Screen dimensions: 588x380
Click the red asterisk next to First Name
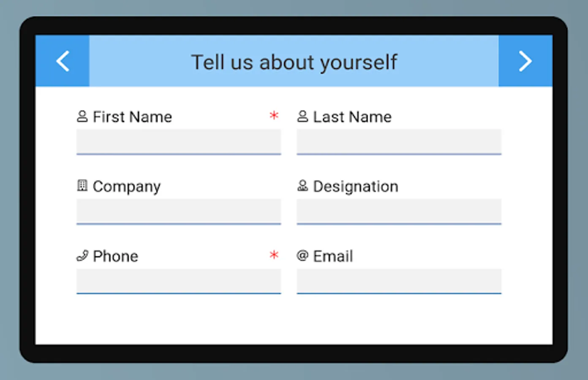[274, 115]
